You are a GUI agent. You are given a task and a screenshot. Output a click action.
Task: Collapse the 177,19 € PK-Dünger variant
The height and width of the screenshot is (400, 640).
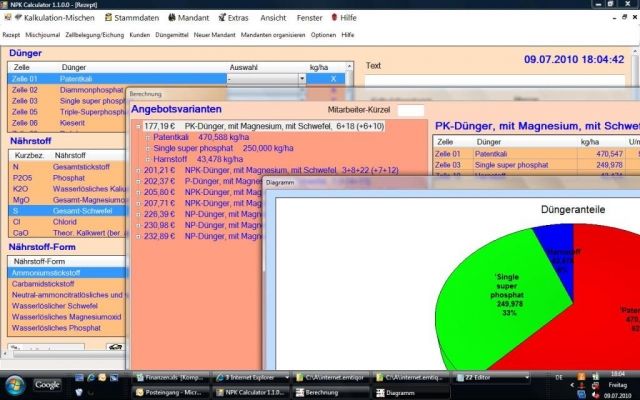pyautogui.click(x=137, y=127)
